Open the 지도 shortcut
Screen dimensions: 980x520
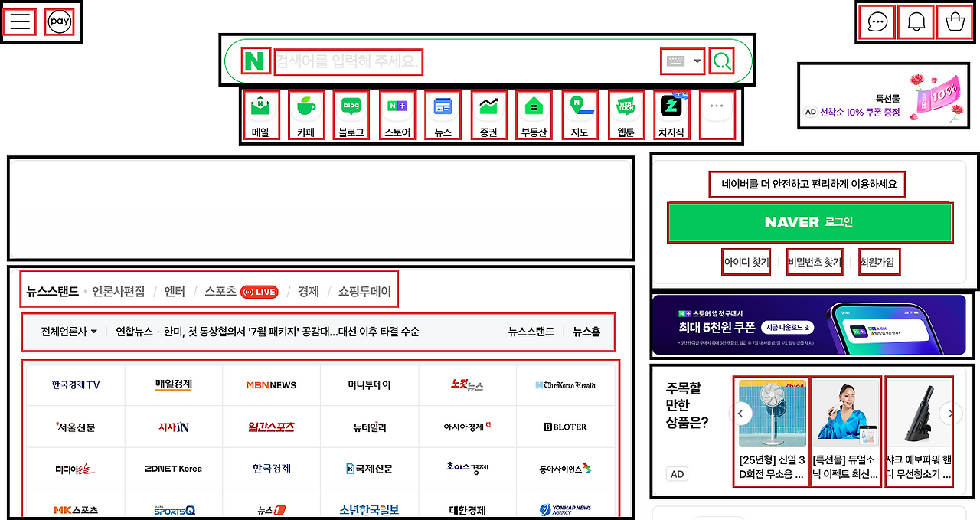point(580,115)
